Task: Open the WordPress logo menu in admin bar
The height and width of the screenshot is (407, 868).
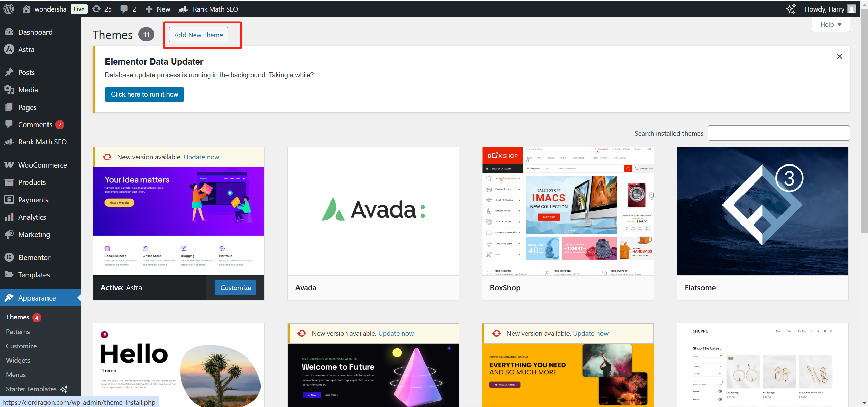Action: [x=8, y=9]
